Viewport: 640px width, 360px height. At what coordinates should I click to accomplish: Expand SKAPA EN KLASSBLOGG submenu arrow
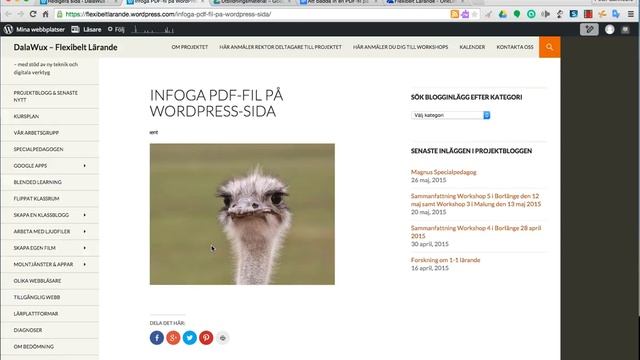tap(84, 215)
